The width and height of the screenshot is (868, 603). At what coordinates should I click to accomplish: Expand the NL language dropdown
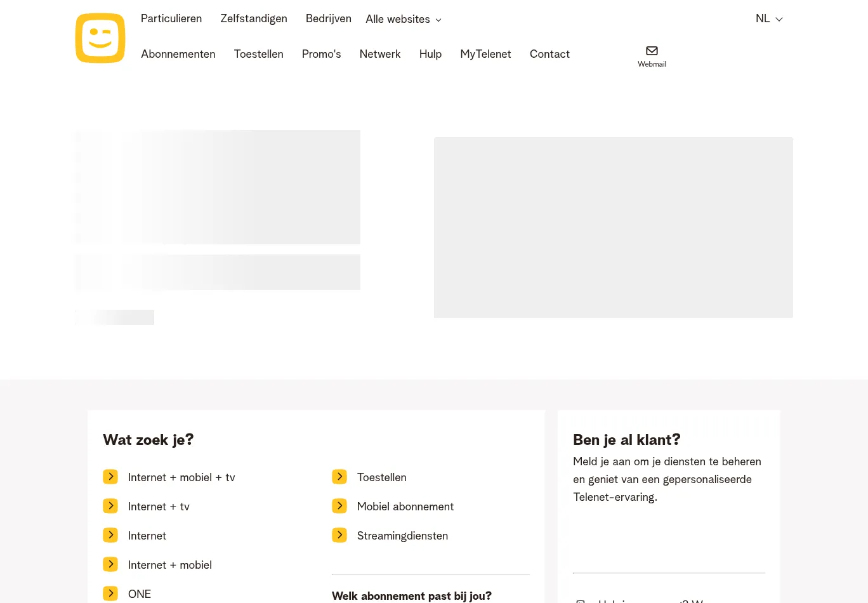[x=769, y=18]
